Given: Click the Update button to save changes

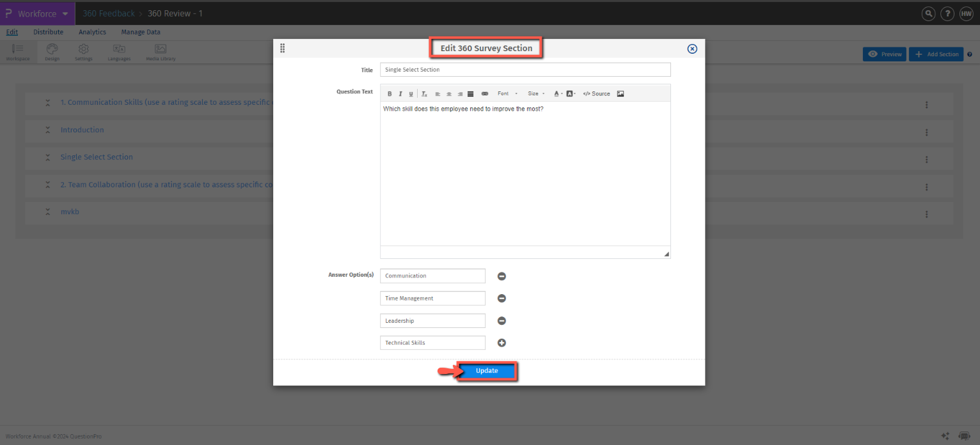Looking at the screenshot, I should pyautogui.click(x=487, y=371).
